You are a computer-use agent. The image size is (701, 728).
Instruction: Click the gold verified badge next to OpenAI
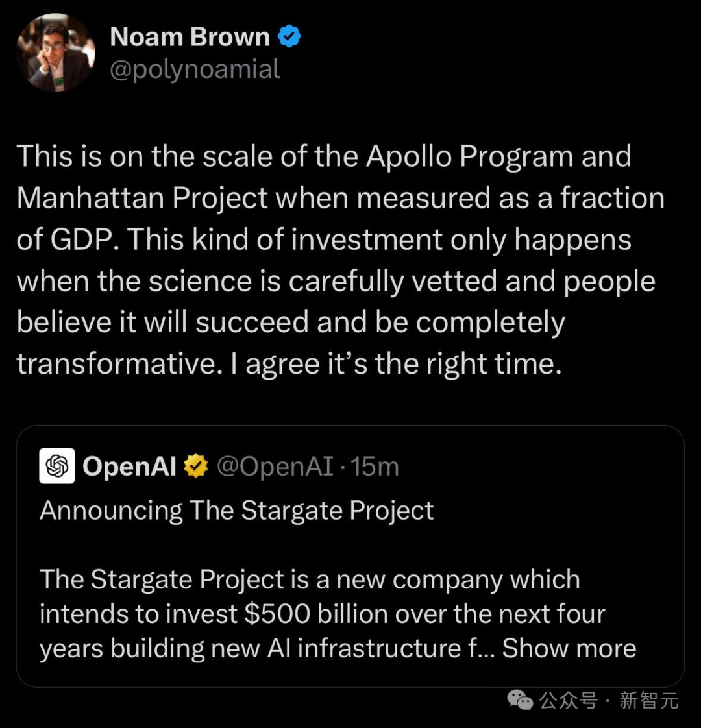pyautogui.click(x=196, y=466)
